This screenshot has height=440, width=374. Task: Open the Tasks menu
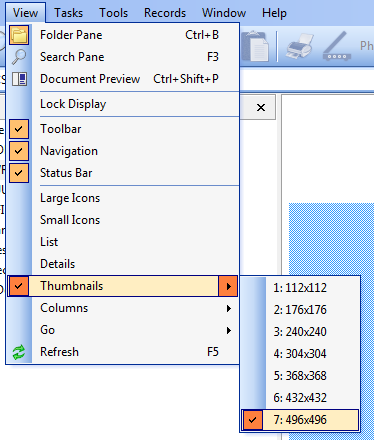pyautogui.click(x=68, y=13)
